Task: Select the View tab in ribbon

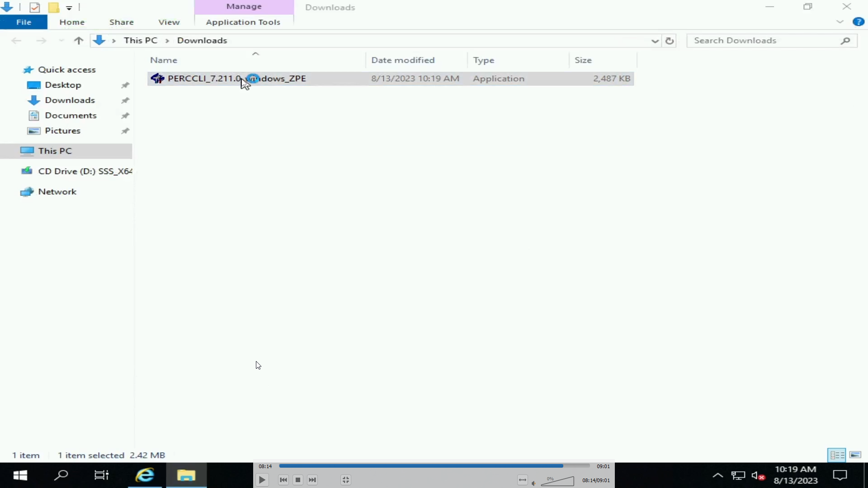Action: coord(170,22)
